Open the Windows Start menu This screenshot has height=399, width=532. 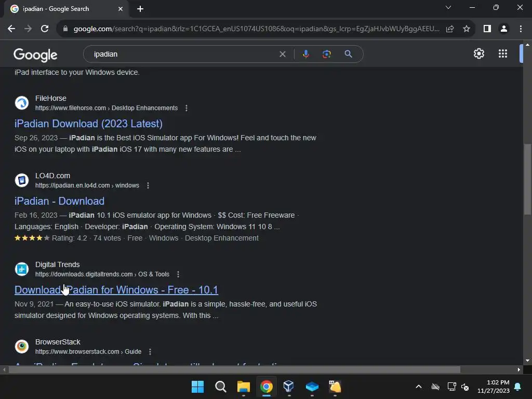point(197,387)
